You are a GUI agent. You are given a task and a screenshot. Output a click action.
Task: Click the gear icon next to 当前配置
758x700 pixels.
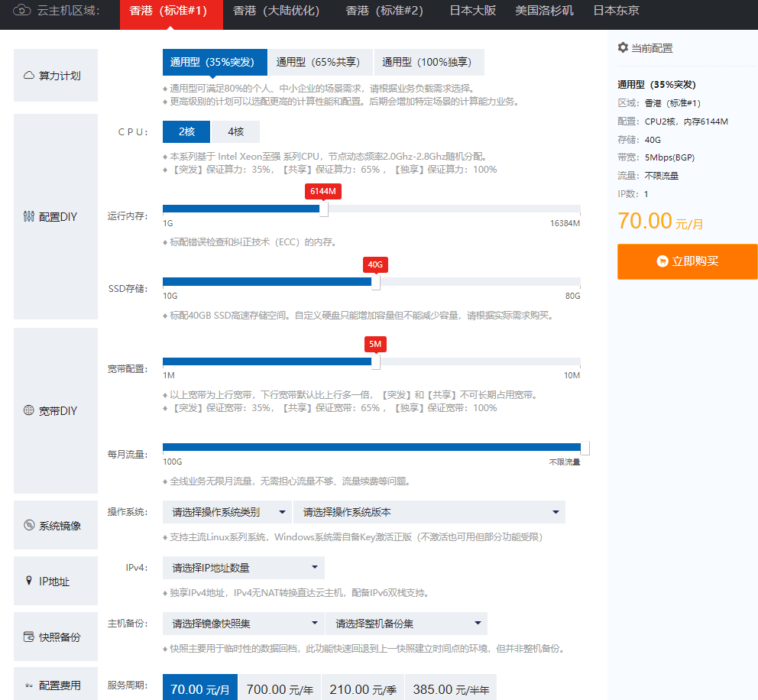pos(622,47)
